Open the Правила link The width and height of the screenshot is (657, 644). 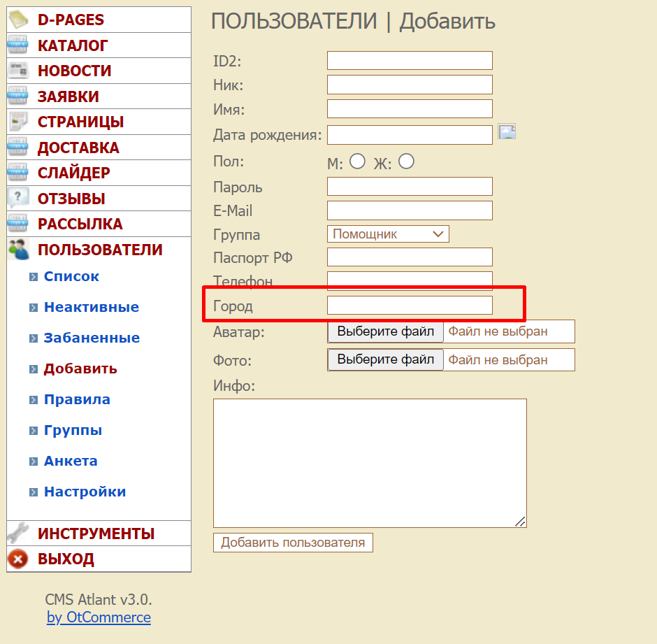77,399
